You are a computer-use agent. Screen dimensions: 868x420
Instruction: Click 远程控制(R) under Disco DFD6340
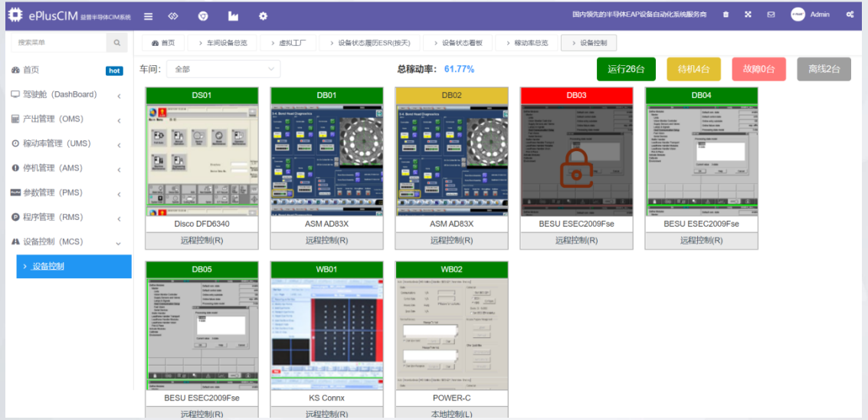click(x=201, y=241)
